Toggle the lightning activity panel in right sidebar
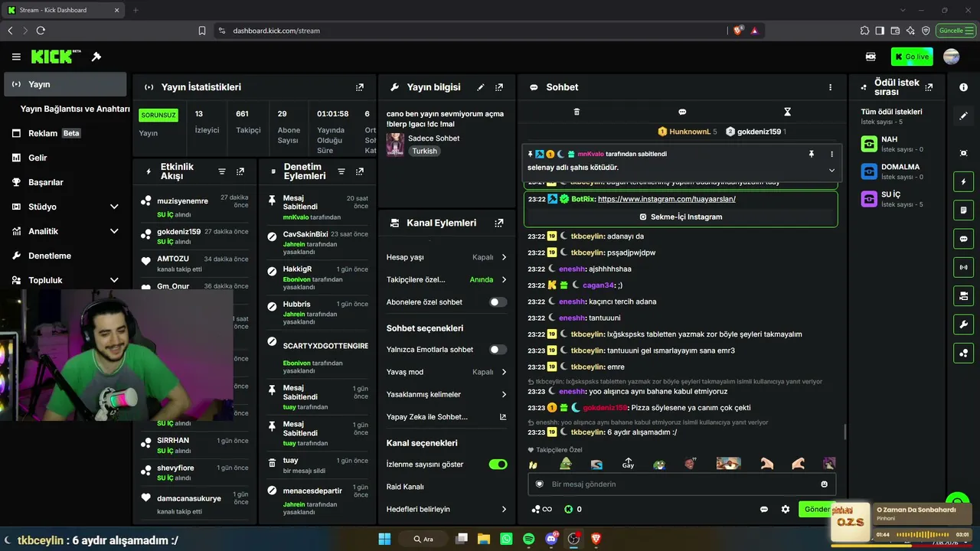The width and height of the screenshot is (980, 551). (963, 182)
